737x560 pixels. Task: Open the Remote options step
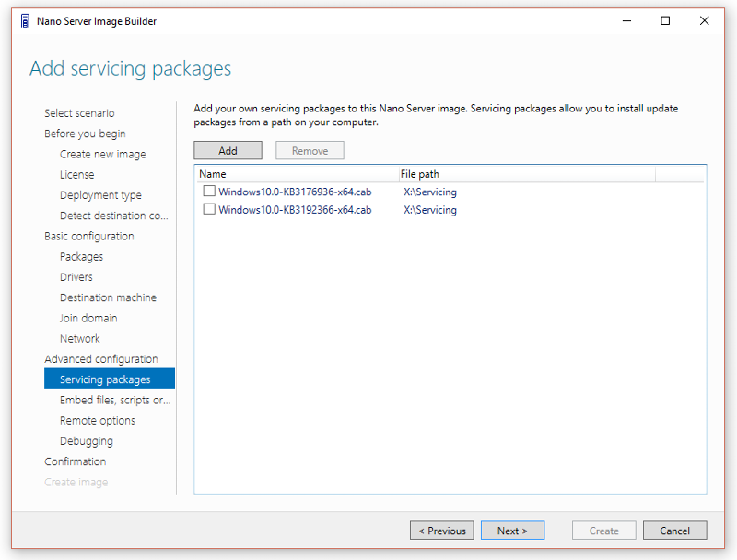pyautogui.click(x=98, y=421)
